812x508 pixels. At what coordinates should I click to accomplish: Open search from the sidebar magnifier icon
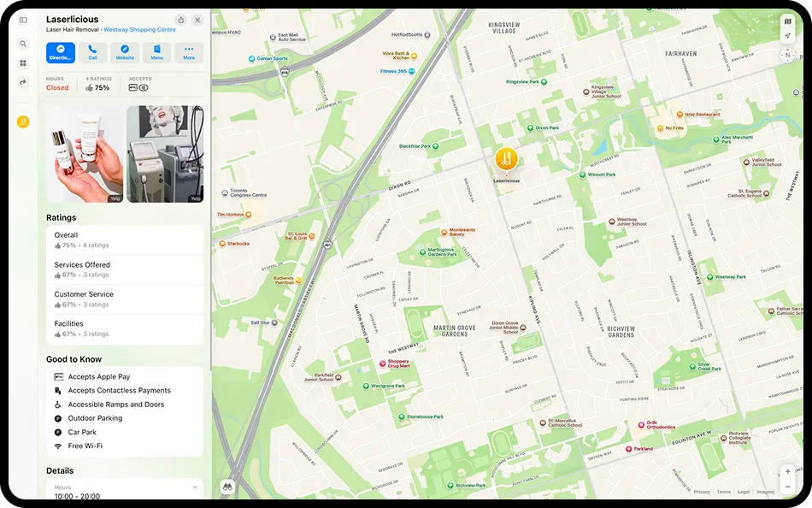coord(23,44)
